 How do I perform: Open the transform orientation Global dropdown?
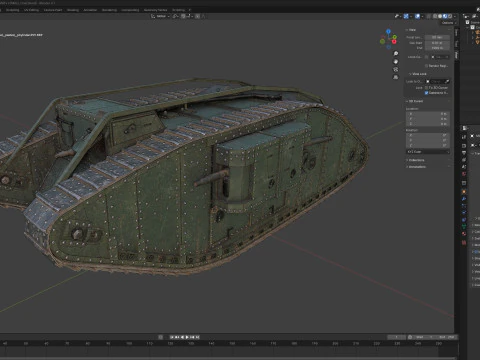(161, 16)
